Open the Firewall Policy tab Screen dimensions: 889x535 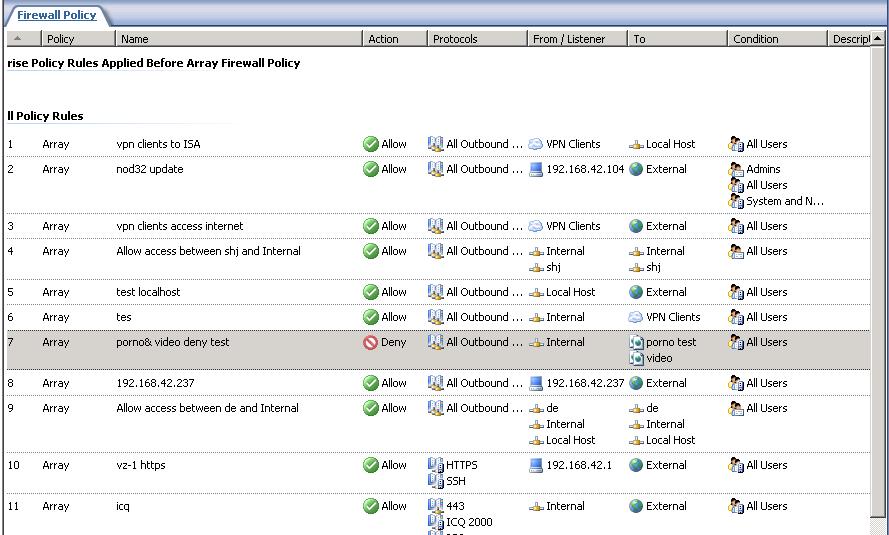57,15
